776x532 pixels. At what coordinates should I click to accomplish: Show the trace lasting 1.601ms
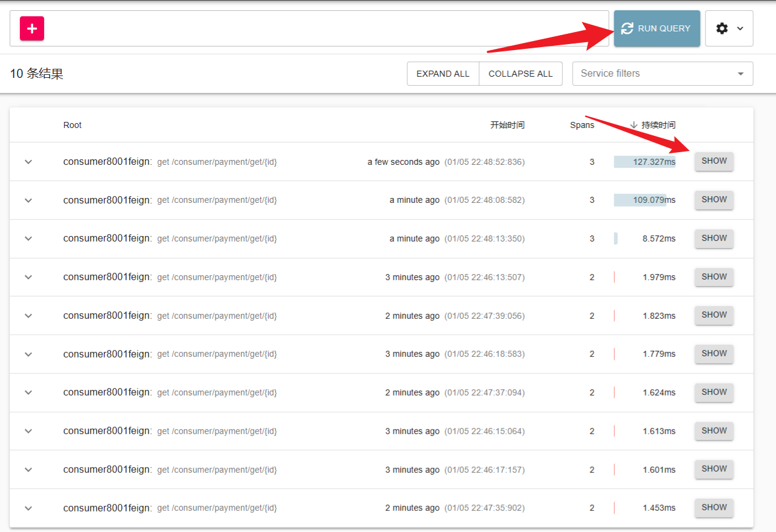click(714, 469)
